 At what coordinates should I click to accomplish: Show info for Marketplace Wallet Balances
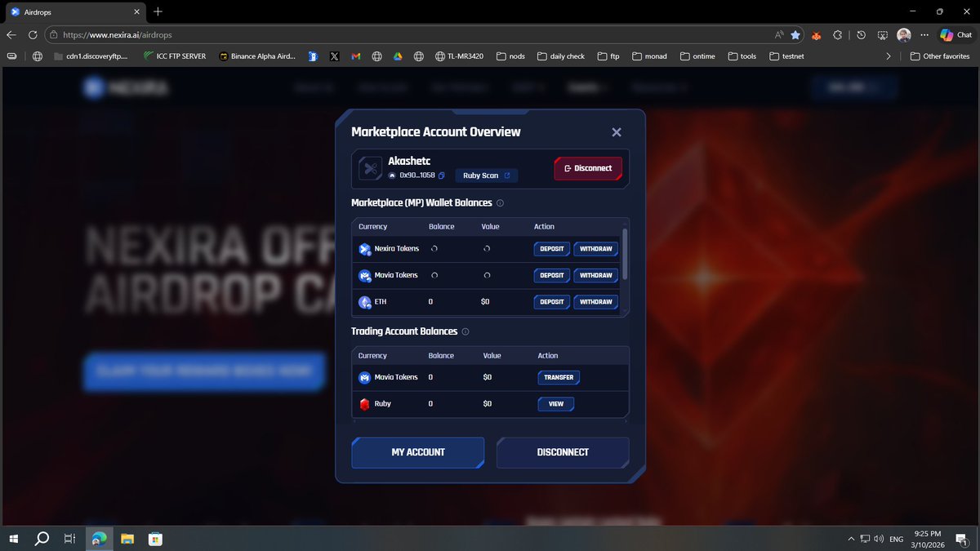(501, 203)
